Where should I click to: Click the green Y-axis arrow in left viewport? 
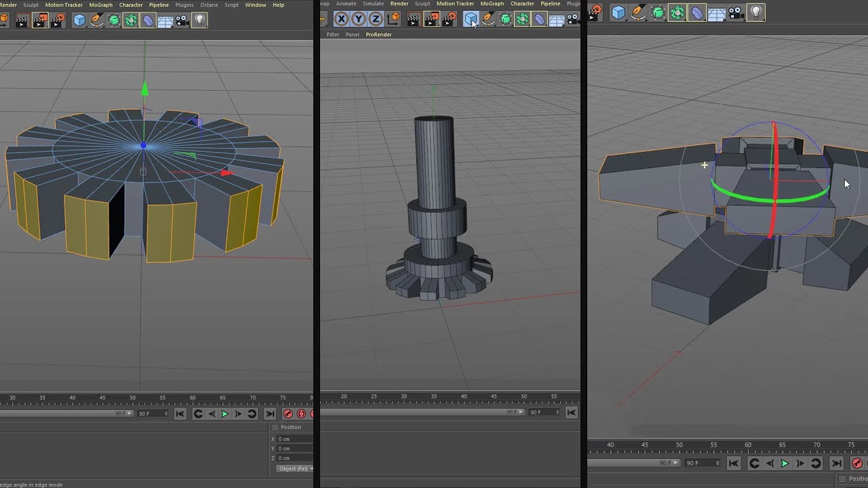pos(144,89)
